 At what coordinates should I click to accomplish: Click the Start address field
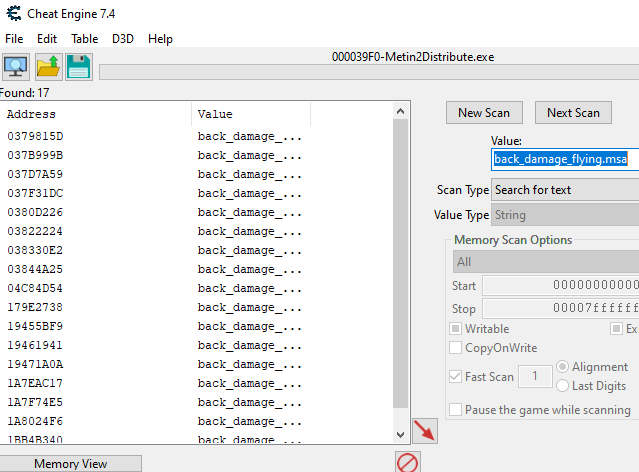click(x=561, y=285)
